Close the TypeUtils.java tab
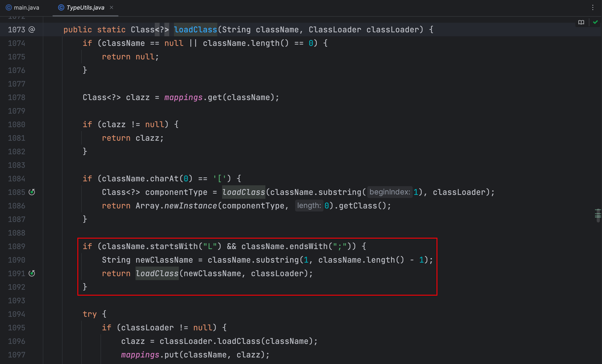The width and height of the screenshot is (602, 364). point(111,8)
